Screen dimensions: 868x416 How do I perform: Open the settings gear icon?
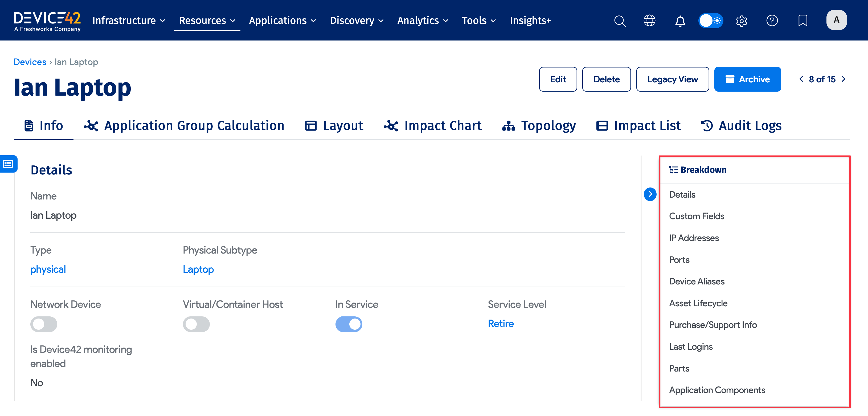[741, 21]
